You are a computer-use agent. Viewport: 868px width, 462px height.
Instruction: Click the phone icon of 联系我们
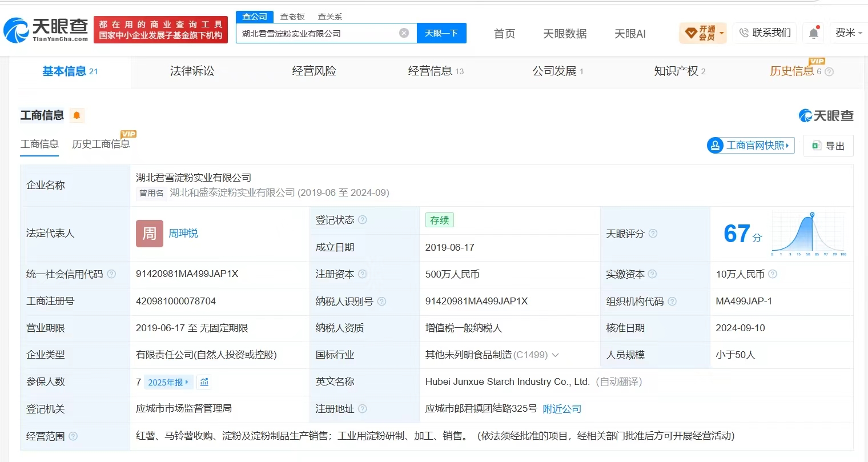click(x=744, y=33)
